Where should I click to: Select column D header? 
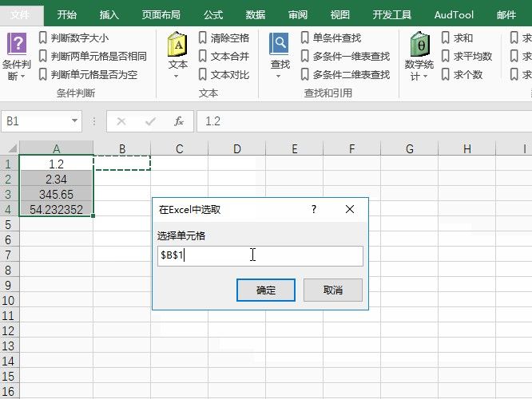click(236, 148)
